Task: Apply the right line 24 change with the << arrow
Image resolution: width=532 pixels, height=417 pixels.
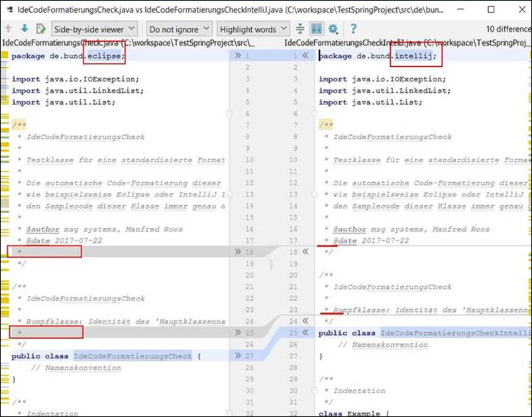Action: [x=305, y=321]
